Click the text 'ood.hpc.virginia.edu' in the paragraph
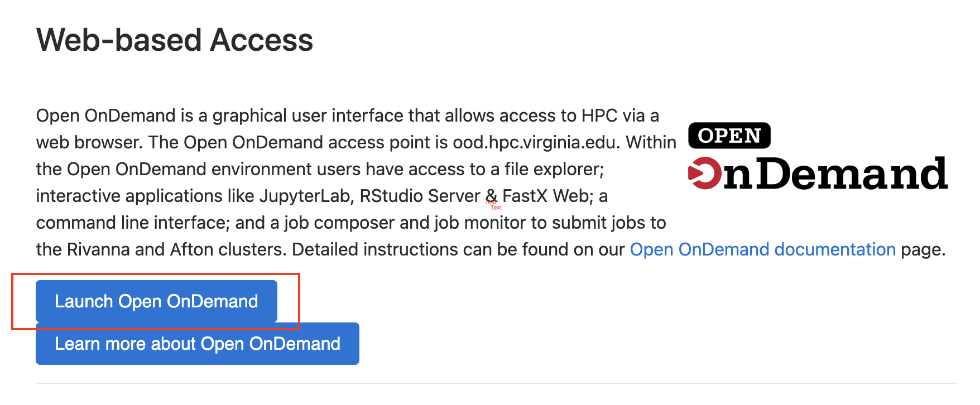Viewport: 980px width, 405px height. [x=534, y=142]
